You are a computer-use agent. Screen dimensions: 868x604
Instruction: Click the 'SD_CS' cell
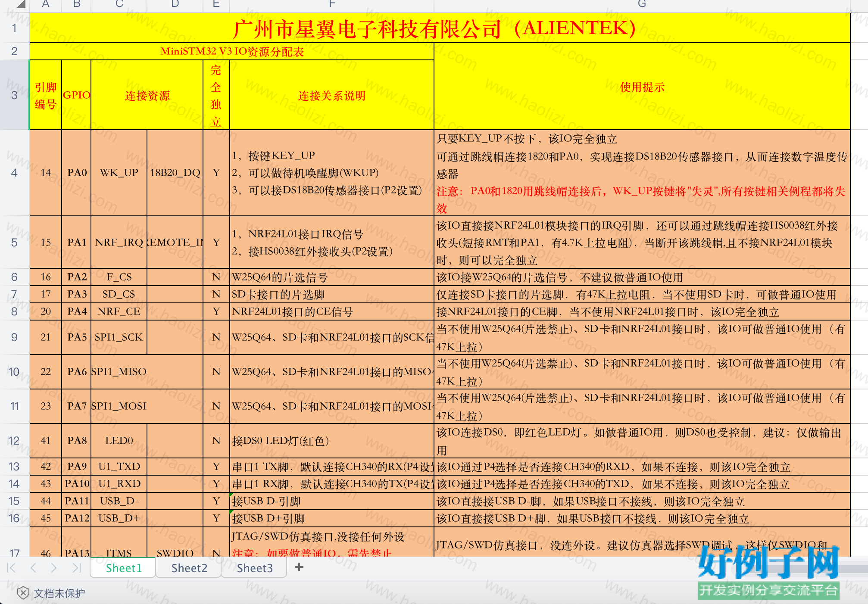click(119, 294)
